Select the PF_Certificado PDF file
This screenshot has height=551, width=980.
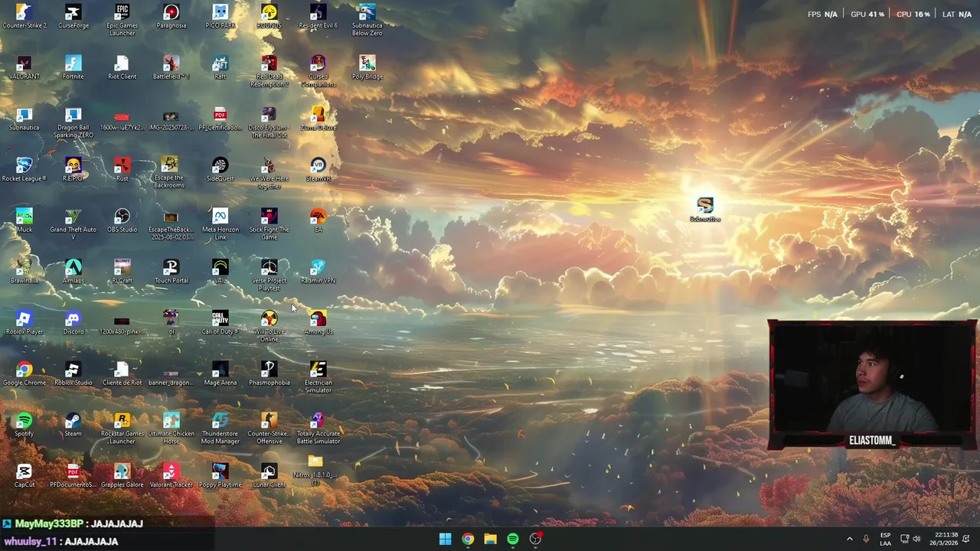point(220,119)
